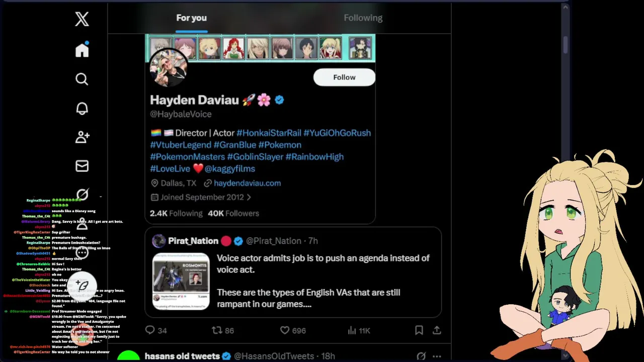The image size is (644, 362).
Task: Open #RainbowHigh hashtag
Action: (314, 157)
